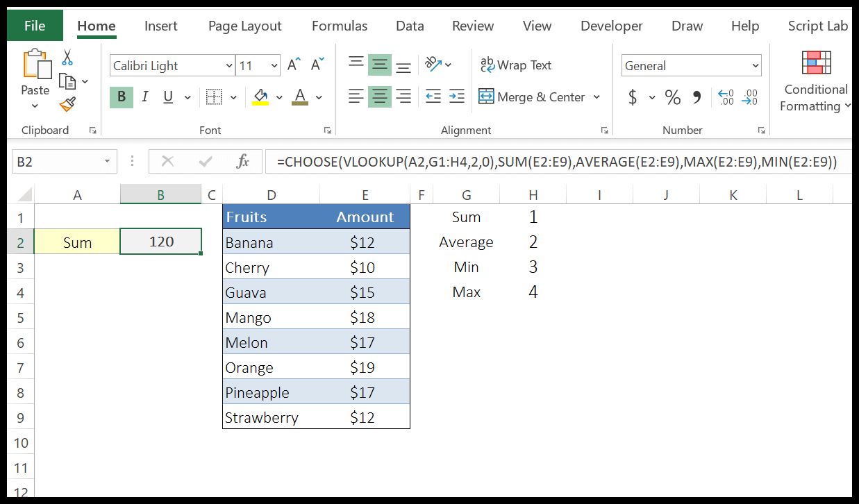859x504 pixels.
Task: Open the Fill Color dropdown arrow
Action: (279, 97)
